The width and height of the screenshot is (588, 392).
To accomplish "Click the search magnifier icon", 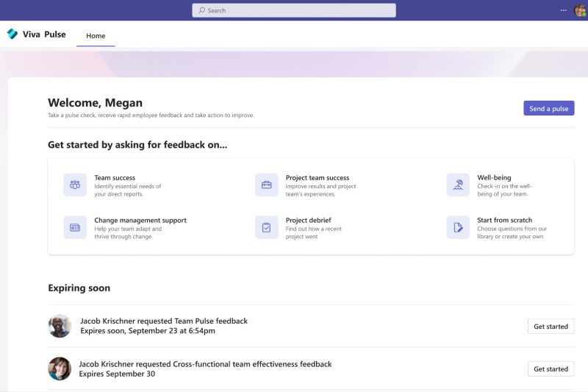I will tap(201, 10).
